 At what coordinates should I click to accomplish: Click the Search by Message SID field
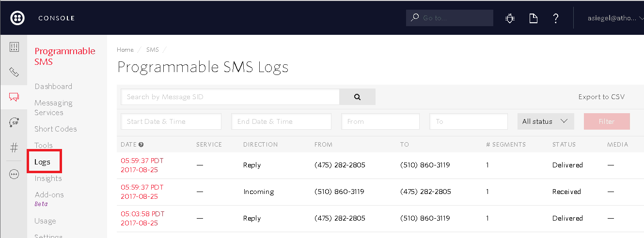coord(230,97)
